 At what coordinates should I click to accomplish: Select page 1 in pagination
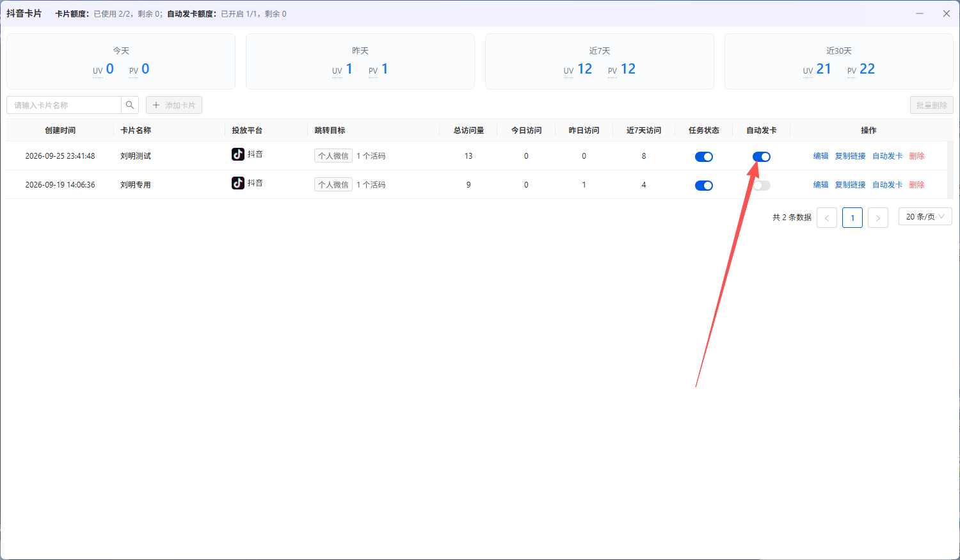(x=852, y=218)
